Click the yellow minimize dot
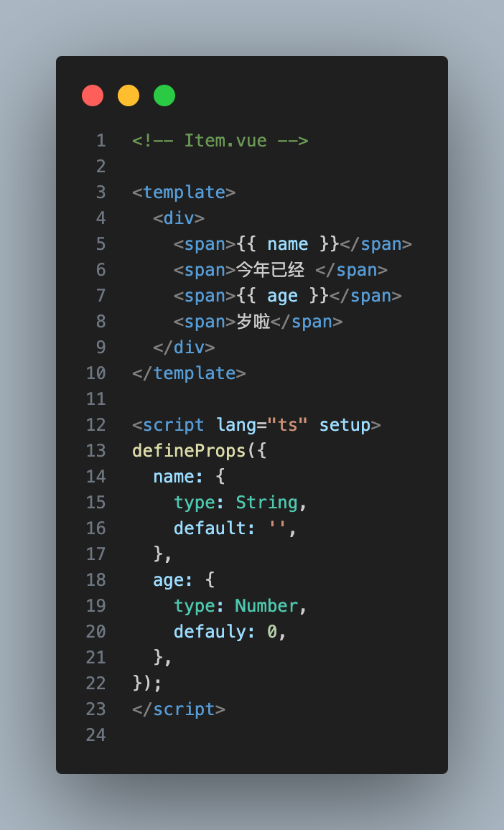Screen dimensions: 504x830 pyautogui.click(x=129, y=95)
